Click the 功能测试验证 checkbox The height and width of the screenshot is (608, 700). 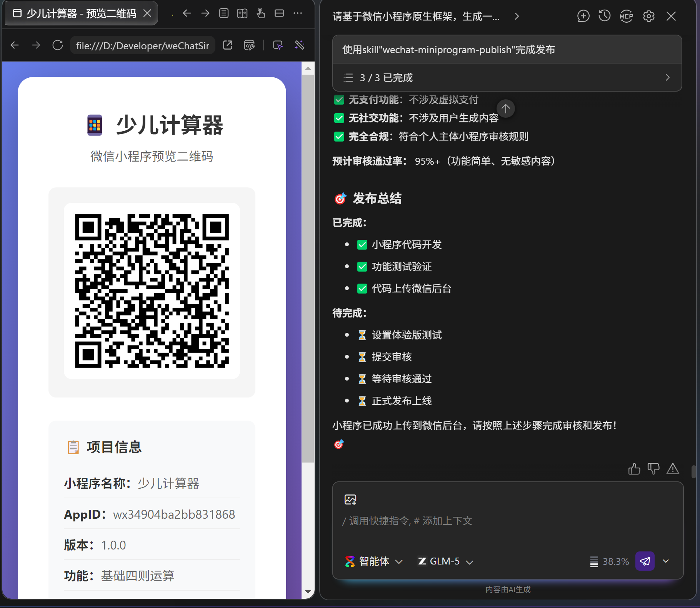pos(362,267)
